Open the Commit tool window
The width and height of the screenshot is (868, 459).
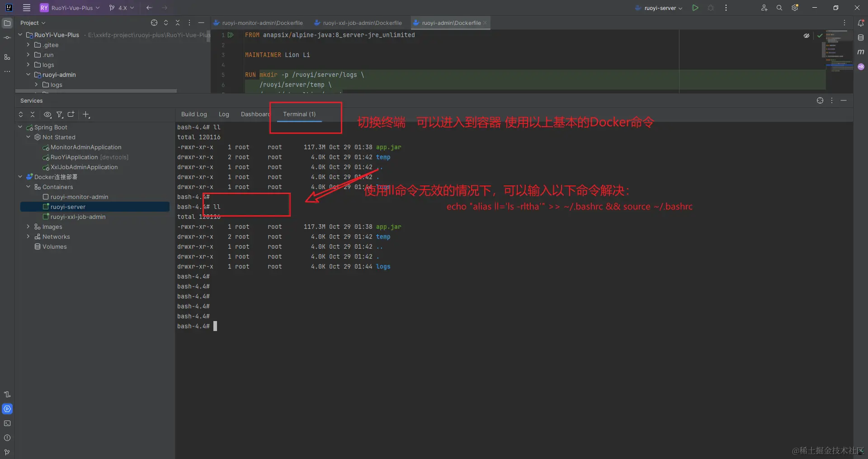pyautogui.click(x=7, y=38)
